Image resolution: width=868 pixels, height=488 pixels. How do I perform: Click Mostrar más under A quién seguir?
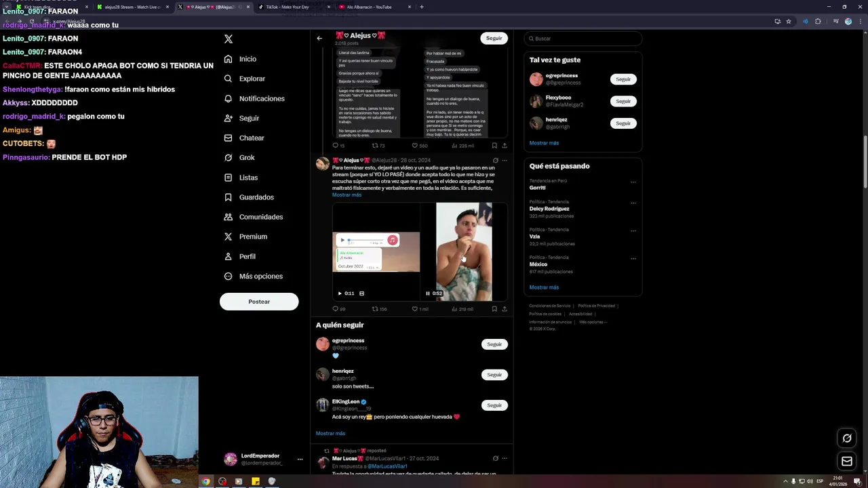click(330, 434)
